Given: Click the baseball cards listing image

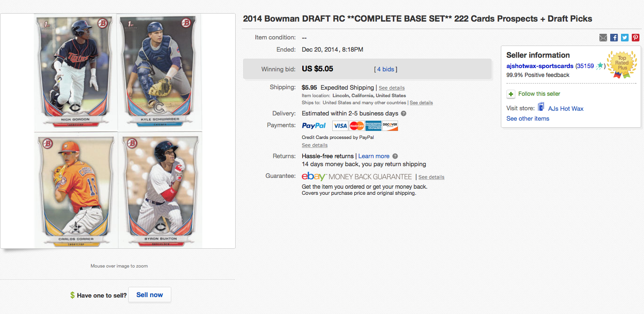Looking at the screenshot, I should coord(118,131).
